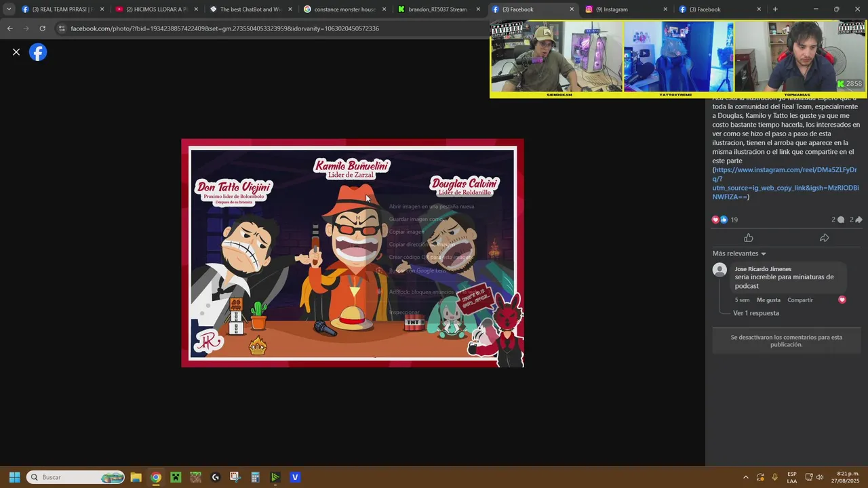Open the green play-arrow taskbar app
This screenshot has width=868, height=488.
275,477
